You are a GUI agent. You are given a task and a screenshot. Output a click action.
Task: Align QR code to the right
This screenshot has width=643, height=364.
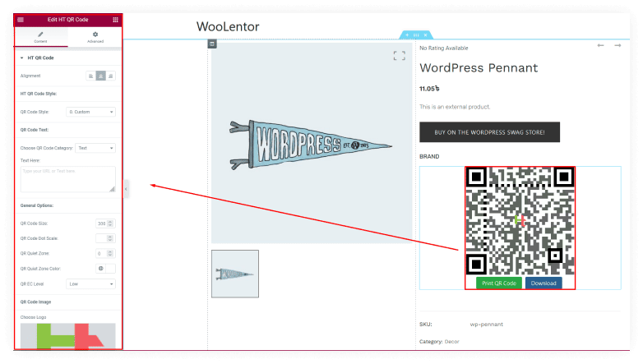[x=111, y=76]
